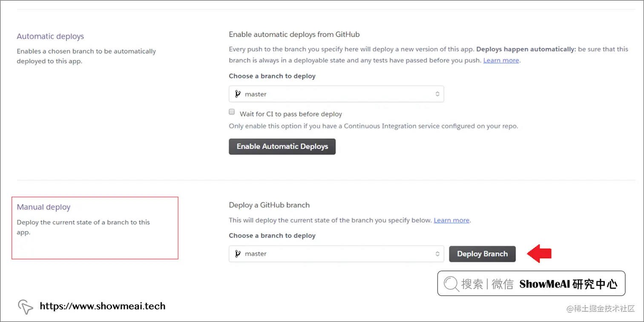Screen dimensions: 644x322
Task: Click the branch icon in automatic deploys dropdown
Action: click(x=238, y=94)
